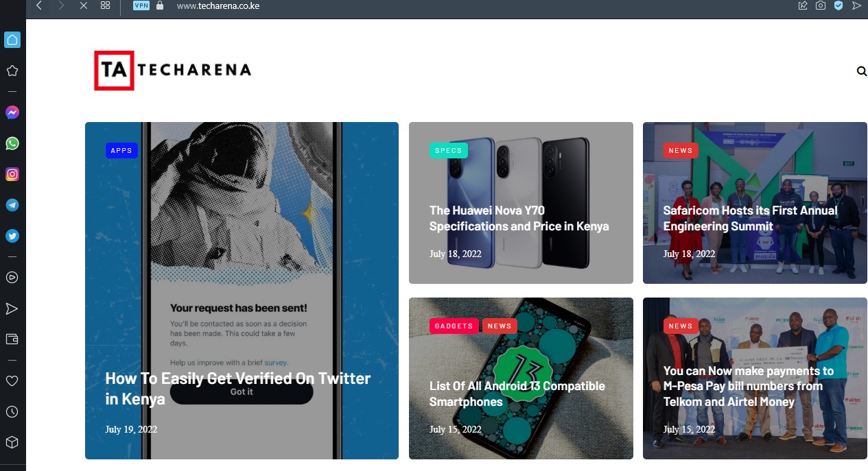The width and height of the screenshot is (868, 471).
Task: Open Telegram in the sidebar
Action: pyautogui.click(x=12, y=205)
